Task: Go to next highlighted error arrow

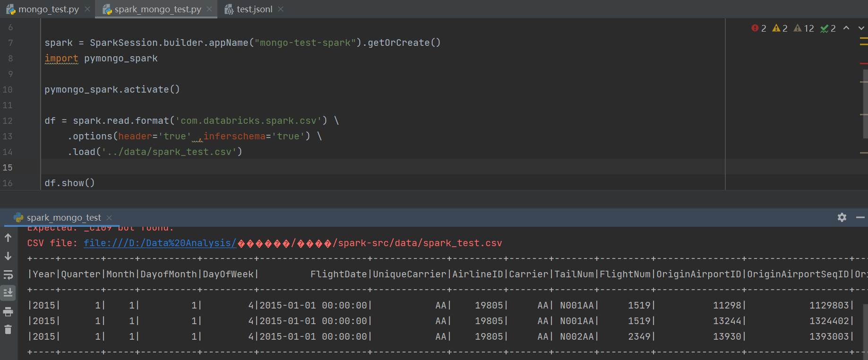Action: click(x=861, y=28)
